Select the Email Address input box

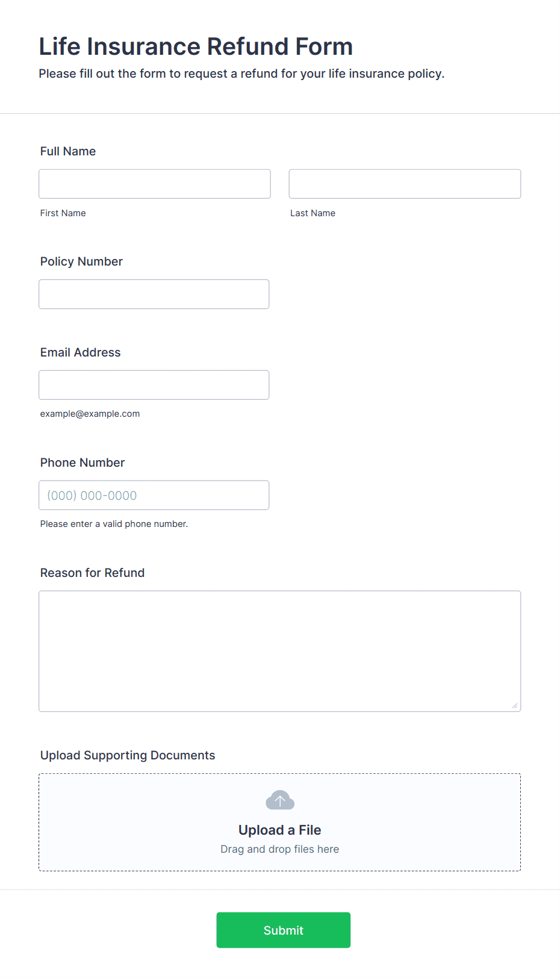(154, 385)
